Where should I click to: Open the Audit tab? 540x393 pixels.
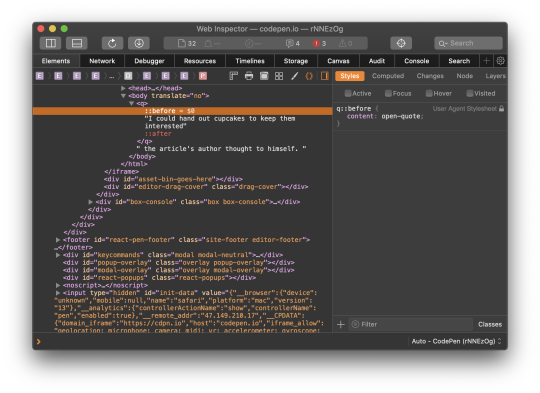pos(377,61)
